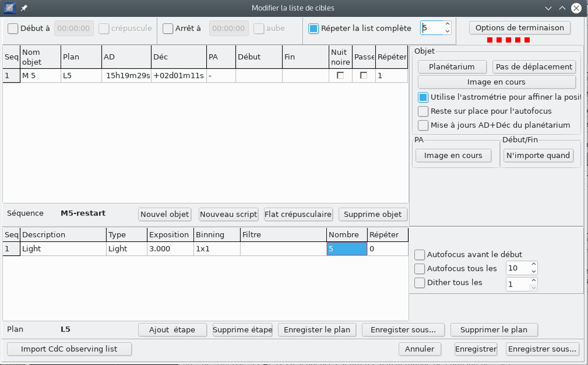This screenshot has width=588, height=365.
Task: Toggle the crépuscule checkbox
Action: coord(104,28)
